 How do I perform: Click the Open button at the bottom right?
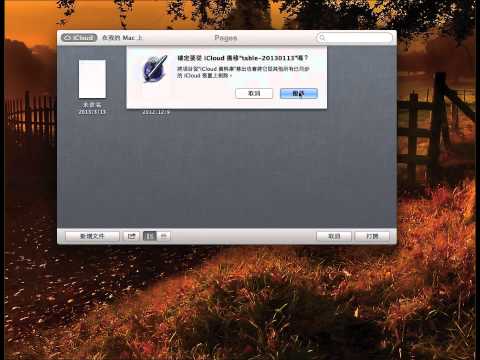coord(372,236)
